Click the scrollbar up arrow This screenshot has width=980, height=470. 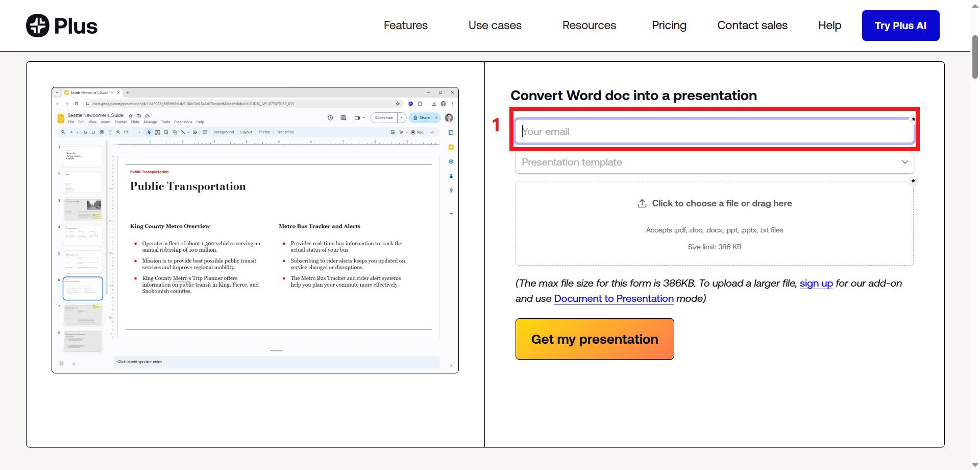pyautogui.click(x=975, y=4)
